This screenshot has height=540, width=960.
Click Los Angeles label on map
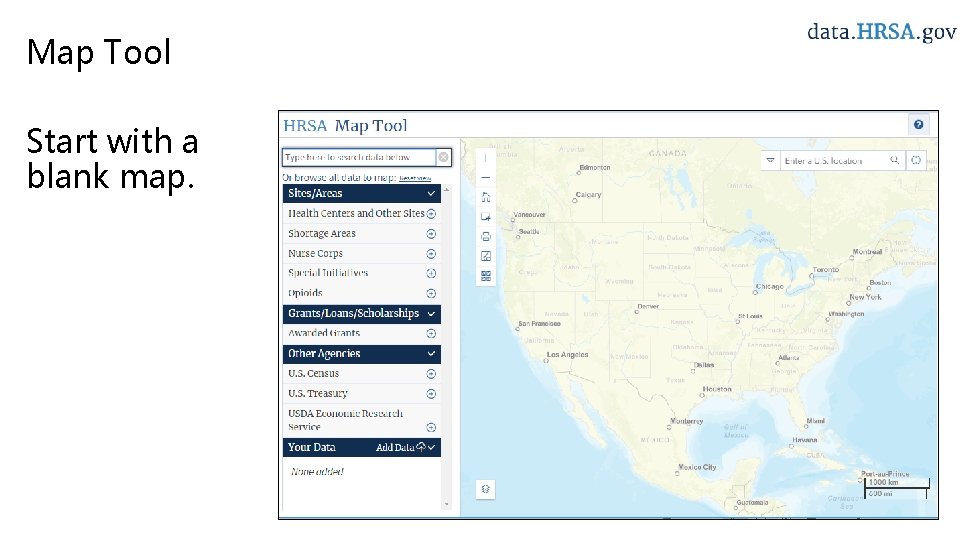pyautogui.click(x=567, y=354)
